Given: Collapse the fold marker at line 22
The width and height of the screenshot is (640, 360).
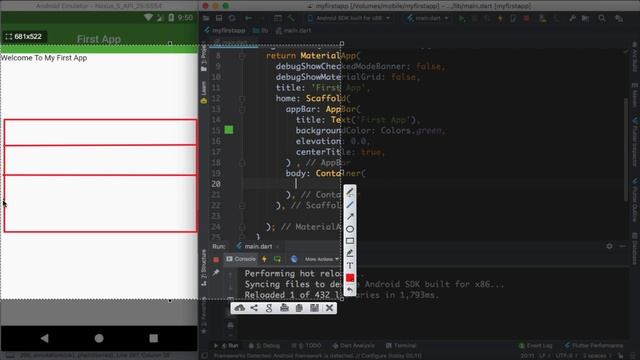Looking at the screenshot, I should [242, 205].
